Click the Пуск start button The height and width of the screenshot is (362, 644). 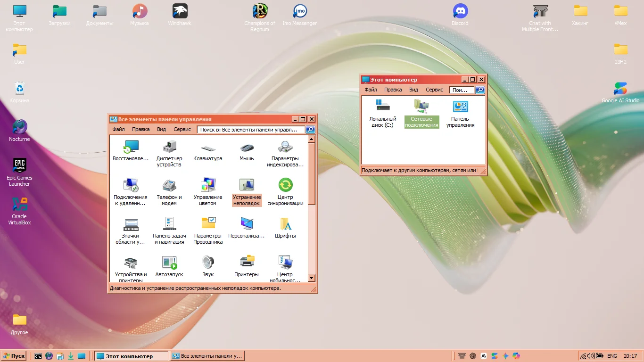(14, 356)
